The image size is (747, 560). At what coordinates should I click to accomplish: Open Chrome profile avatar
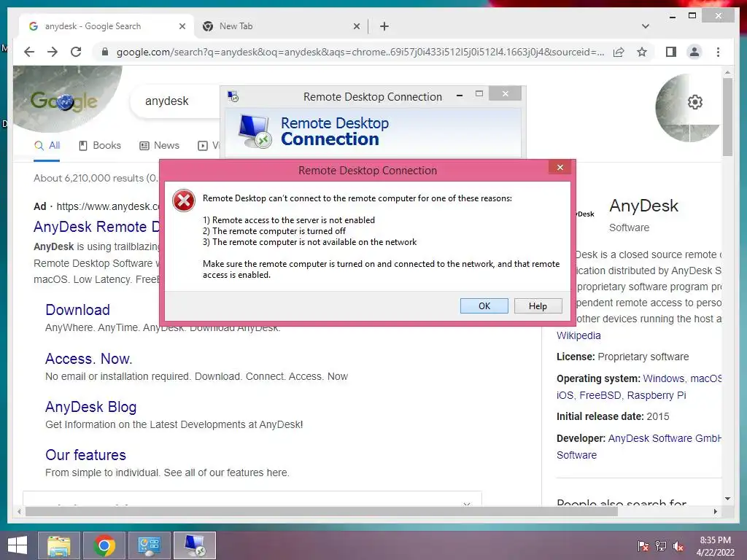pos(694,52)
